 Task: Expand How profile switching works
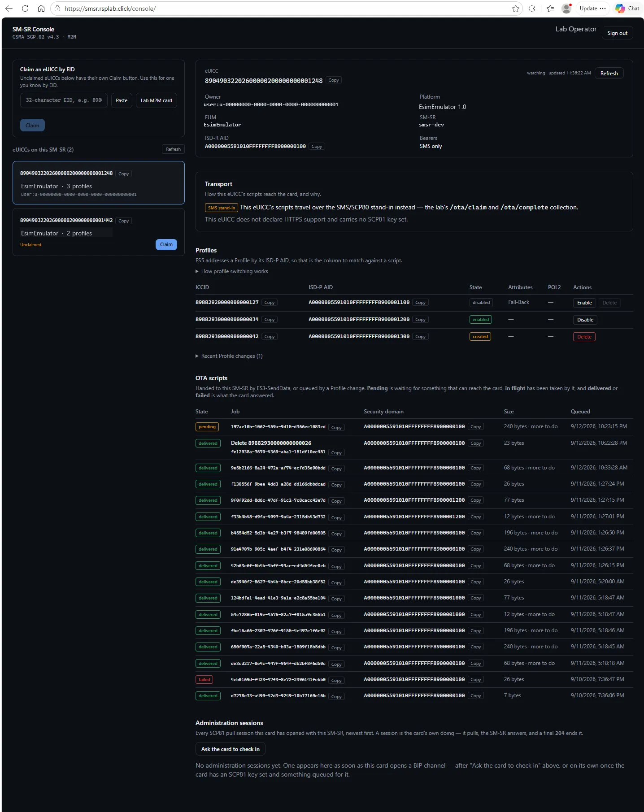pos(232,271)
